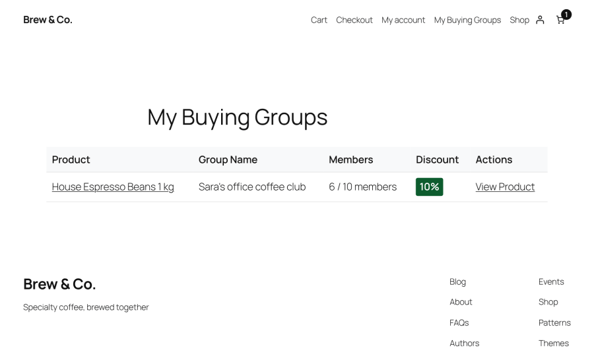Go to Cart in the header navigation
This screenshot has width=594, height=364.
[x=319, y=20]
